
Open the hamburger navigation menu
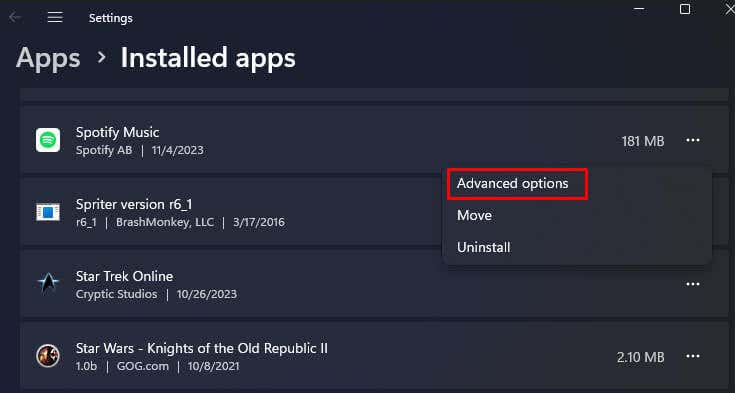tap(55, 17)
